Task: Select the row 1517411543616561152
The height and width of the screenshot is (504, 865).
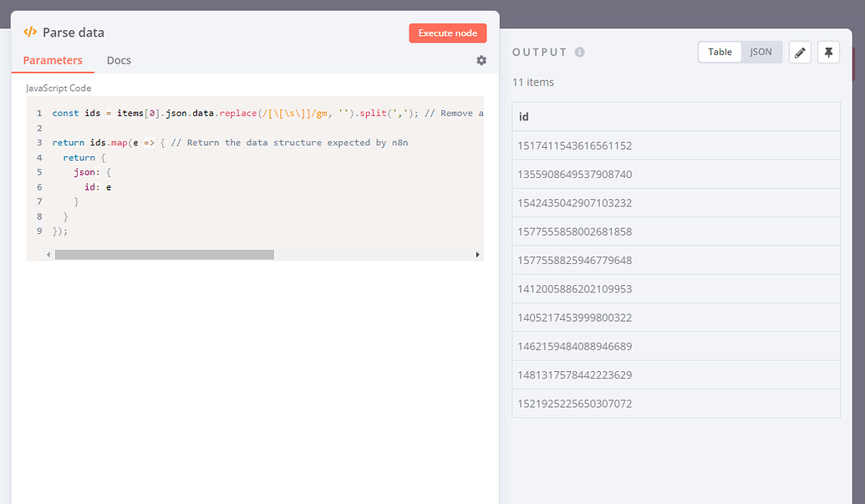Action: [x=577, y=145]
